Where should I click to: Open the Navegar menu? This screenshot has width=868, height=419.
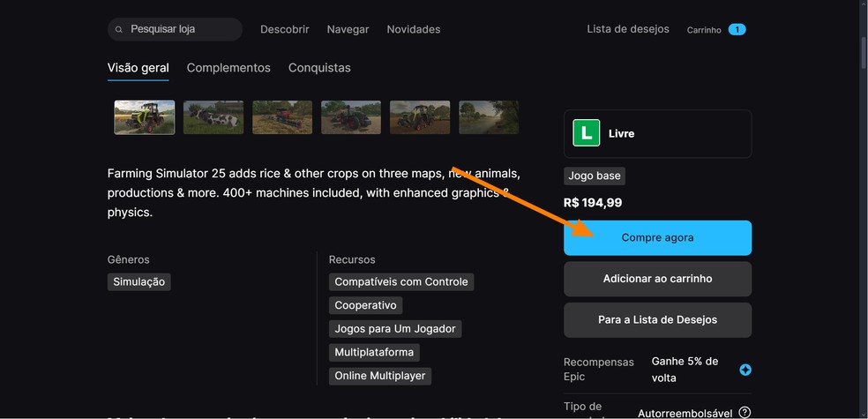(x=348, y=29)
